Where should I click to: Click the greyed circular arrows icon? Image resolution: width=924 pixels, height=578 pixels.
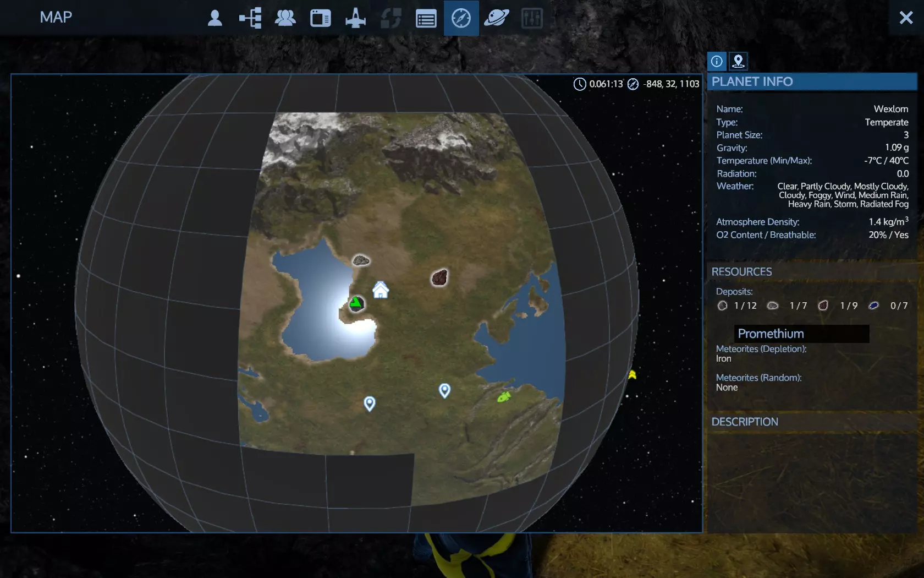pos(391,18)
